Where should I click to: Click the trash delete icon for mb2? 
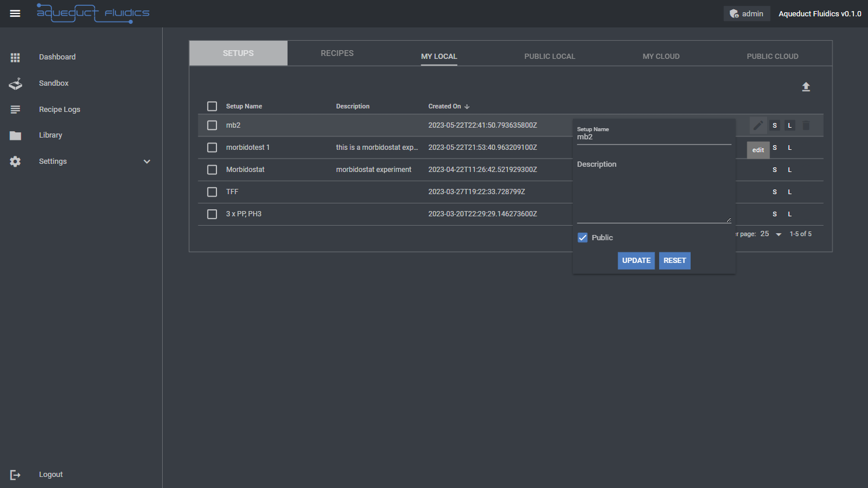pos(806,125)
